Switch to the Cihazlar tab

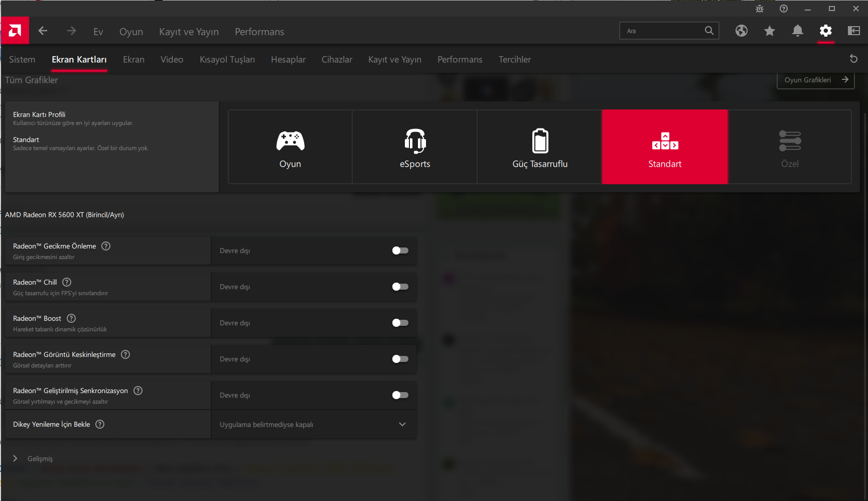tap(337, 59)
